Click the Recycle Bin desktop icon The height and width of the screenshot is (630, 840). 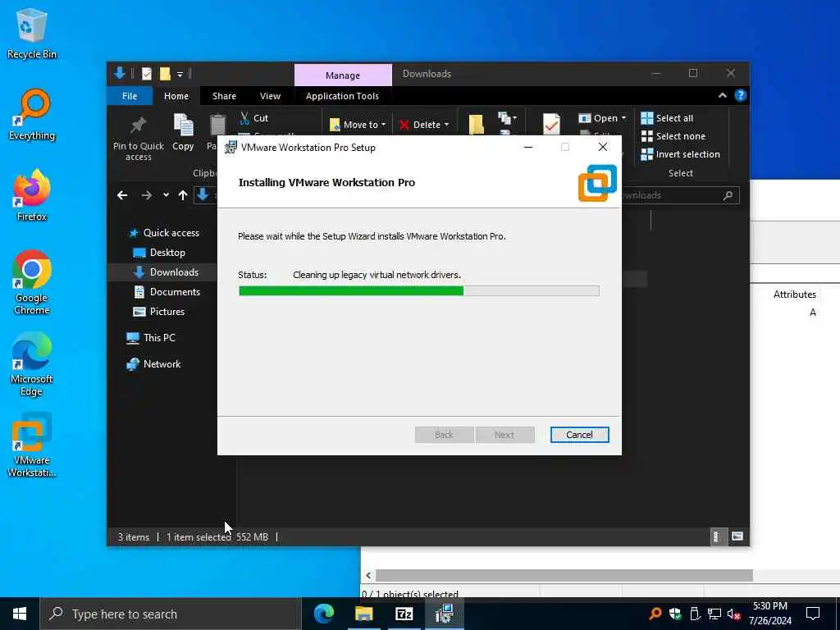pos(32,34)
